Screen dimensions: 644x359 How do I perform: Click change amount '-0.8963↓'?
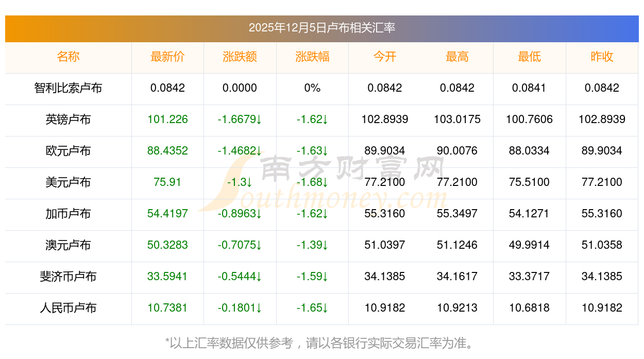tap(240, 214)
